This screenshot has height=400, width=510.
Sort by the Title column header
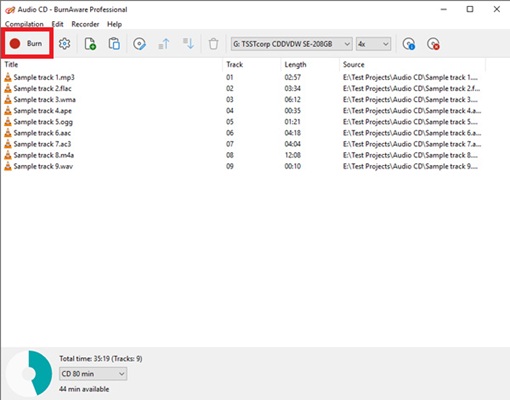coord(112,64)
